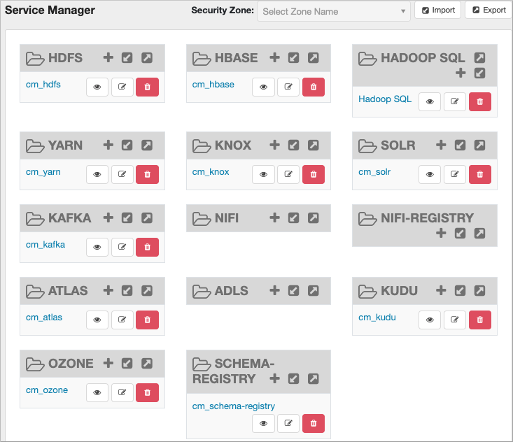Screen dimensions: 513x442
Task: Click the Import button
Action: point(438,10)
